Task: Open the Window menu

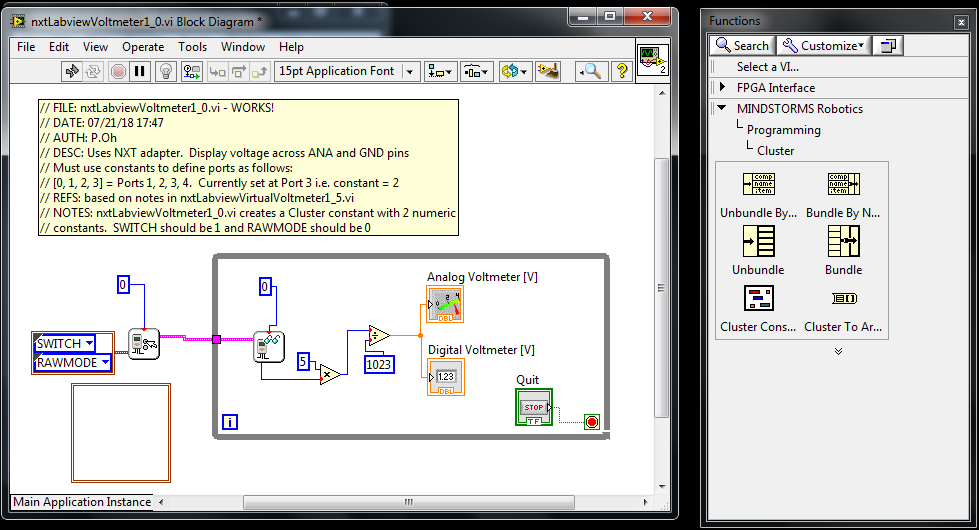Action: pos(243,47)
